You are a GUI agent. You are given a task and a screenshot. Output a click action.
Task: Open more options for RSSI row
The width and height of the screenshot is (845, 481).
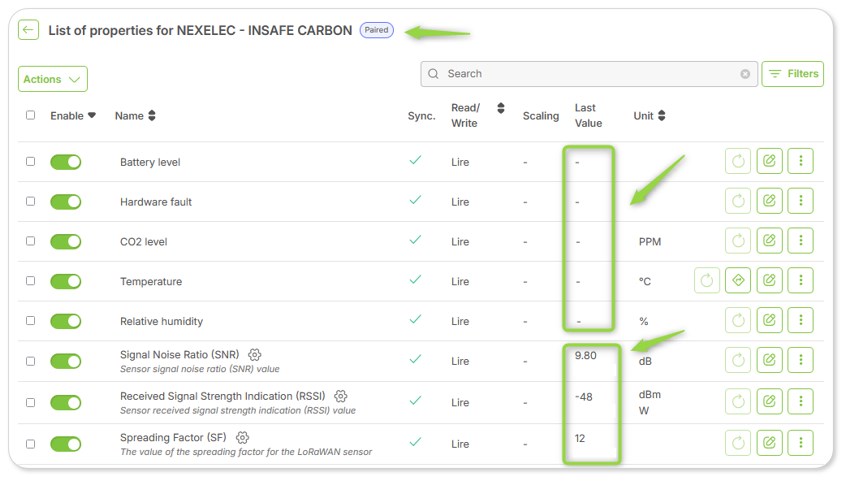[800, 402]
